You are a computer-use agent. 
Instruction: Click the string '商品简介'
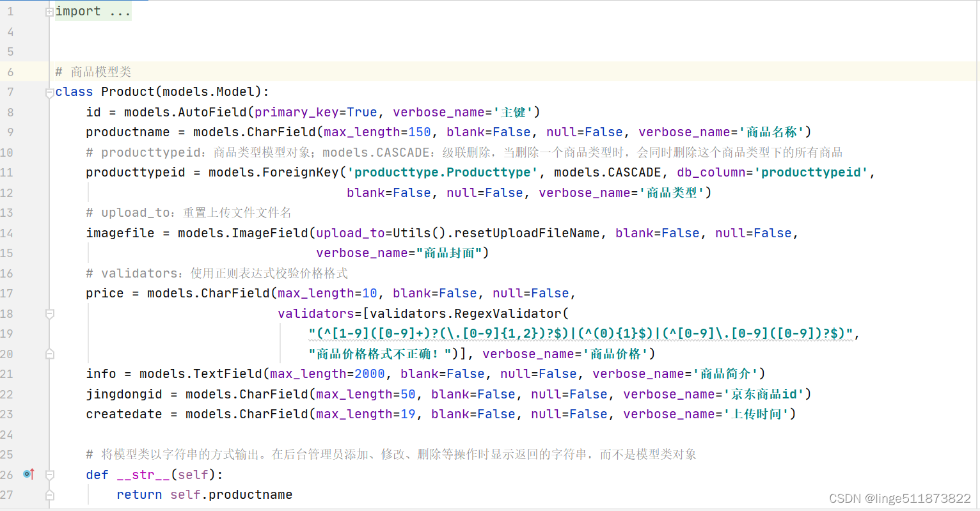tap(726, 373)
